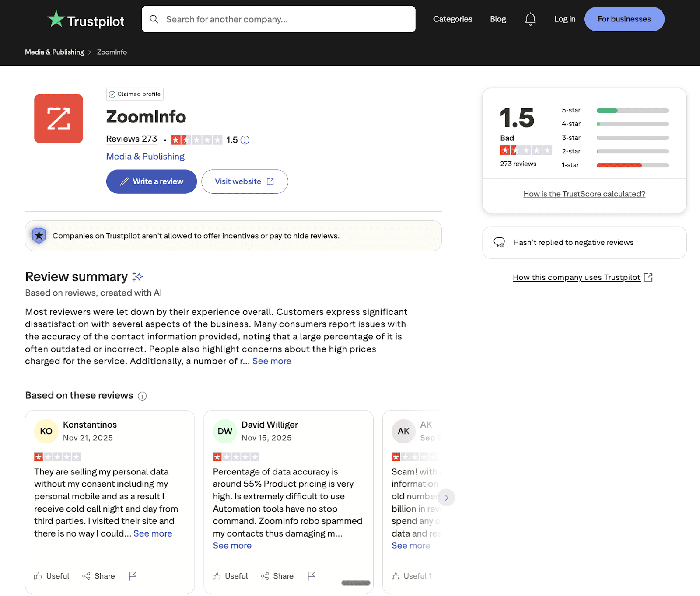Click the Trustpilot star logo
This screenshot has height=596, width=700.
coord(56,19)
